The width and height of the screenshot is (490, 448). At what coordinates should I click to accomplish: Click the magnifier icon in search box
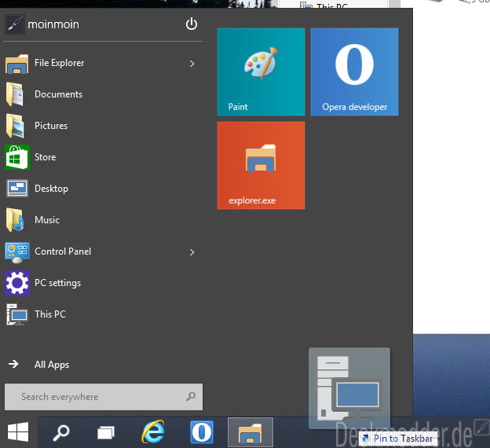(191, 397)
